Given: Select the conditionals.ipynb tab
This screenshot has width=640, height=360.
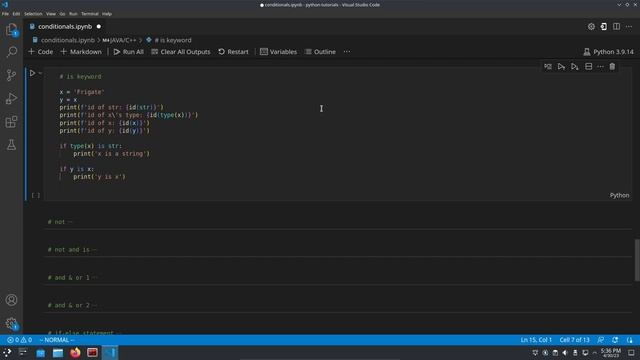Looking at the screenshot, I should tap(65, 27).
